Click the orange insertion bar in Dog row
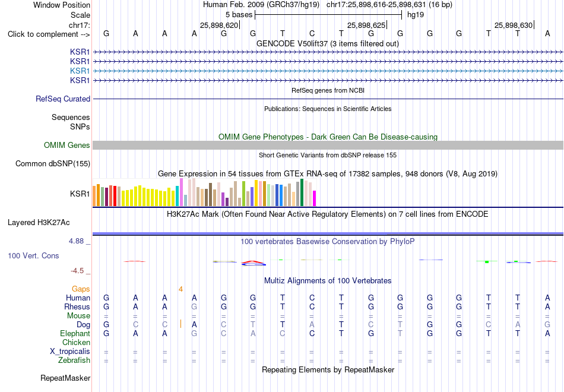Screen dimensions: 564x392 pyautogui.click(x=180, y=324)
